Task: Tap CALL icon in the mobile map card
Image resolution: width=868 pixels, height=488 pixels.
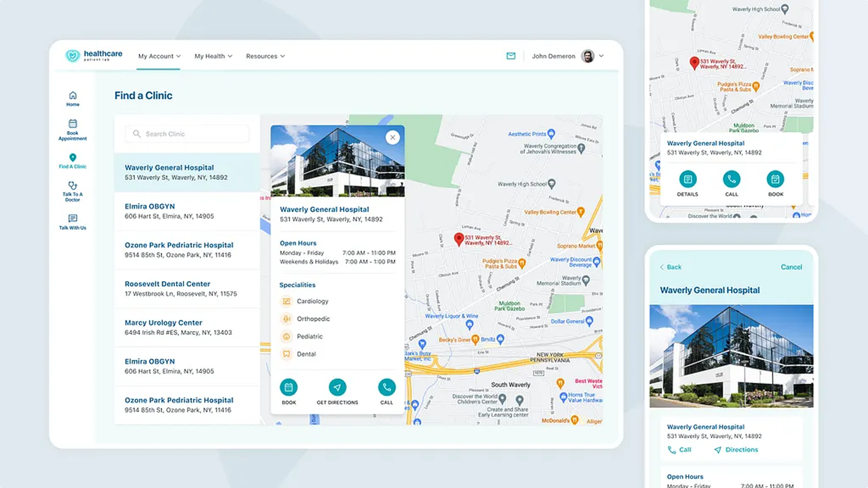Action: (x=731, y=179)
